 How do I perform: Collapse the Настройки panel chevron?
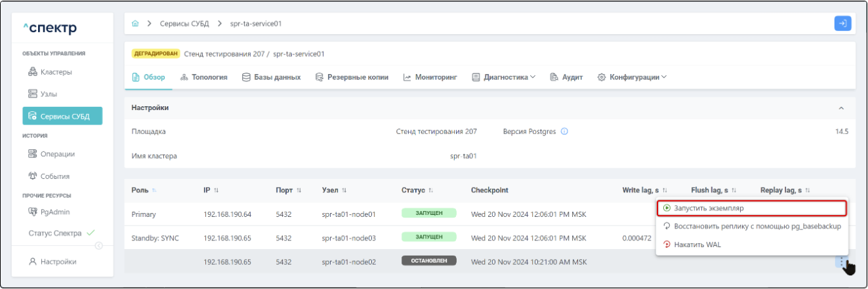point(841,107)
